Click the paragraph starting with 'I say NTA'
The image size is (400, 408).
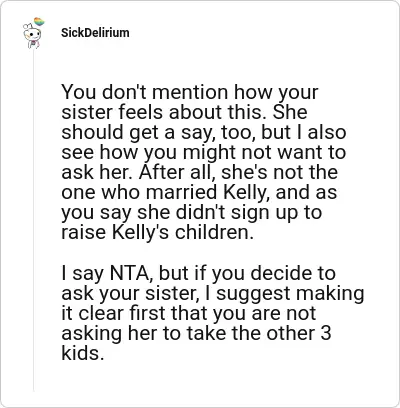click(x=212, y=313)
